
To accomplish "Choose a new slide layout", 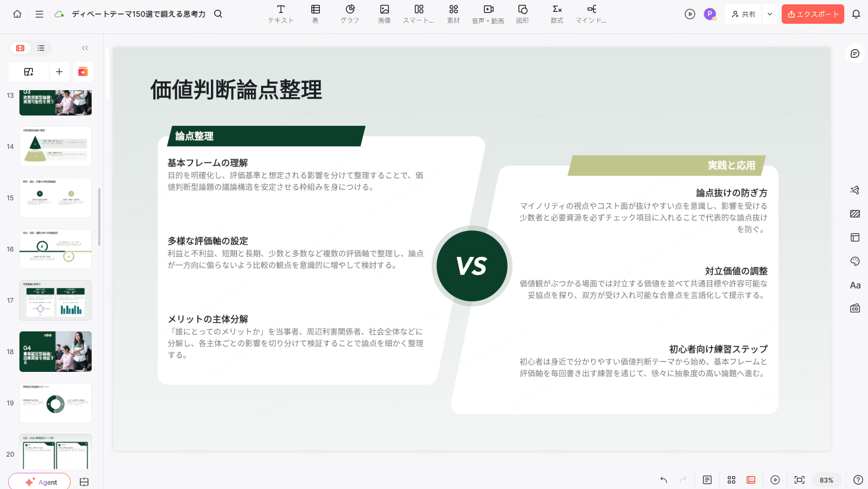I will coord(29,72).
